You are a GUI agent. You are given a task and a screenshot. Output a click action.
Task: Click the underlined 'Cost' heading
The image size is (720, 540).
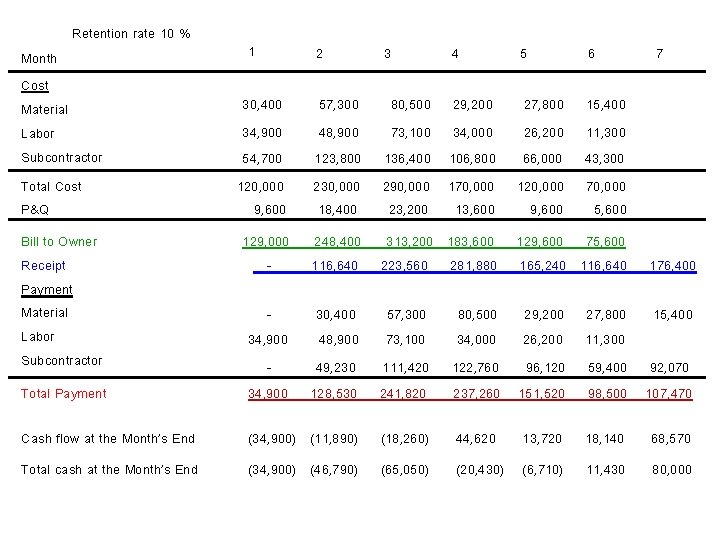(35, 86)
